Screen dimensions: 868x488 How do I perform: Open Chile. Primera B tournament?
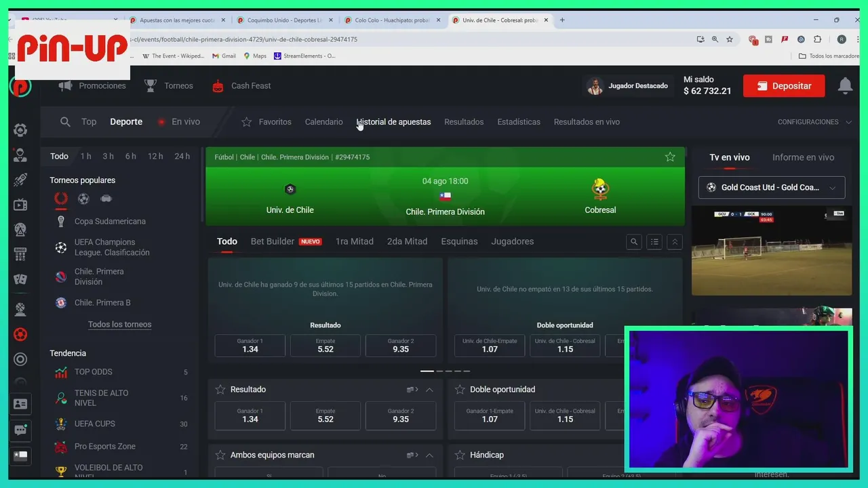click(102, 303)
